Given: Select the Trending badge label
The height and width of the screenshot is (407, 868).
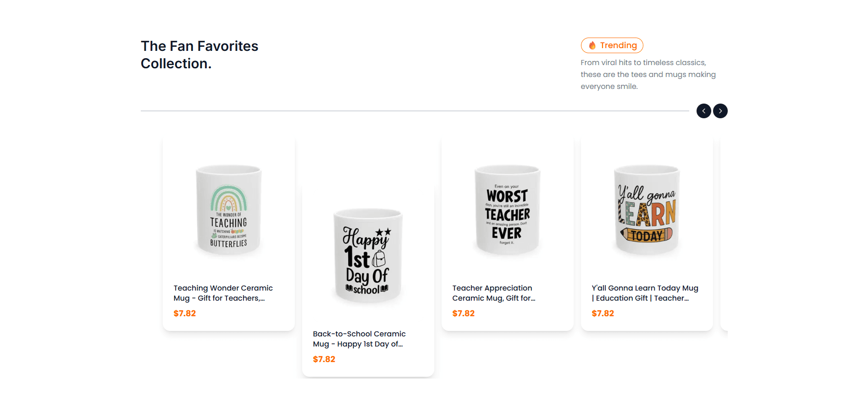Looking at the screenshot, I should pos(618,45).
